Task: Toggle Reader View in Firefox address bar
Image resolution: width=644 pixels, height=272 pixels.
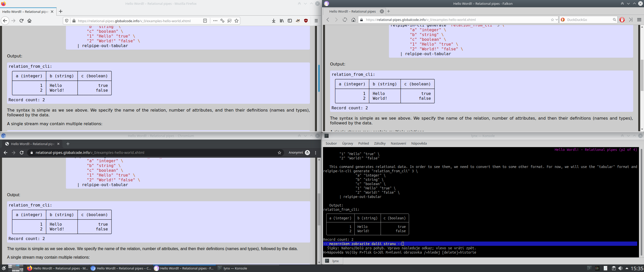Action: (x=205, y=21)
